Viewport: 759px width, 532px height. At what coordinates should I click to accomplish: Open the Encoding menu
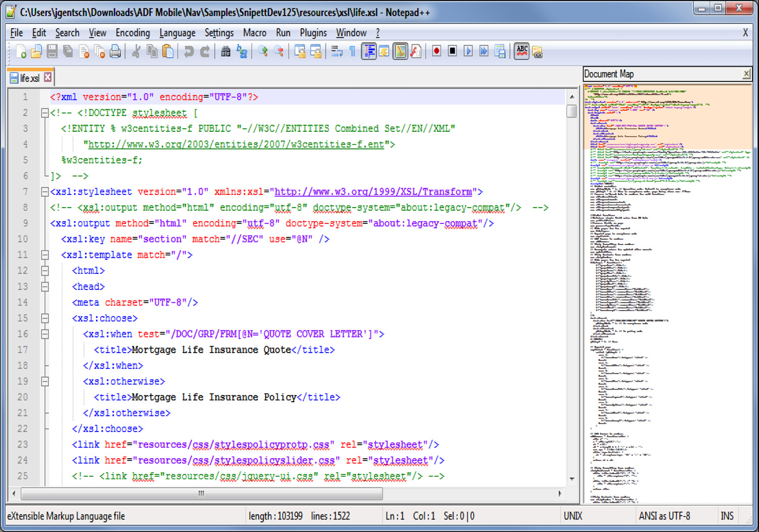coord(132,32)
